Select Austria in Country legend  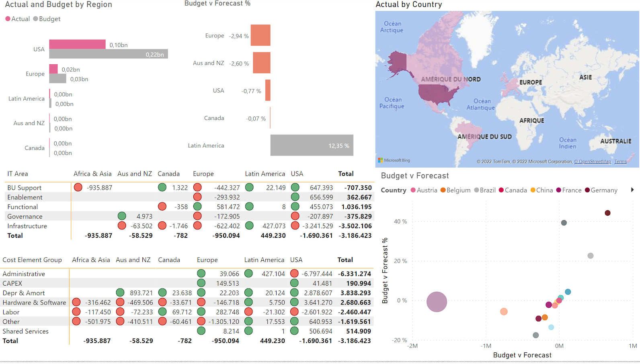[424, 190]
